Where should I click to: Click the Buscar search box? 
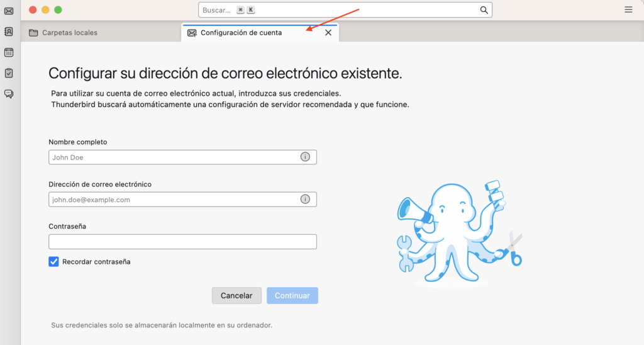(345, 10)
